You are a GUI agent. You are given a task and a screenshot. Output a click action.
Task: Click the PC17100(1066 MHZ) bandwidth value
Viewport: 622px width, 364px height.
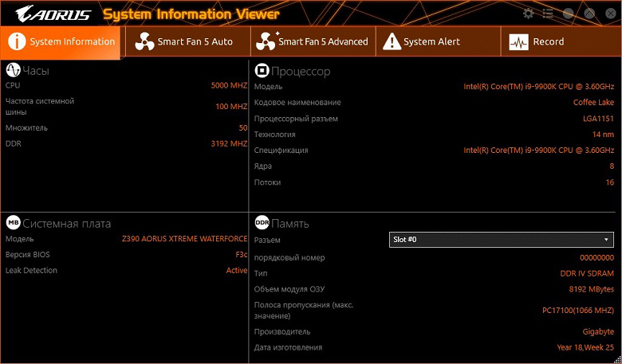578,310
